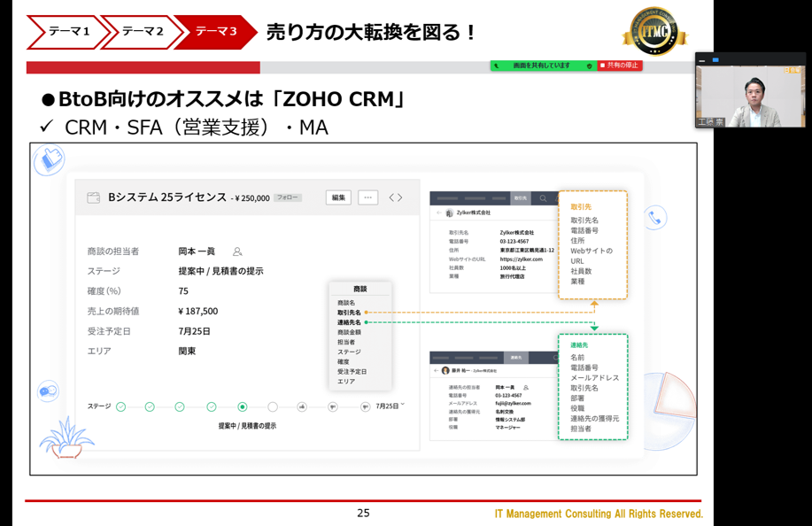Click the address 東京都江東区鶴見通1-12
The width and height of the screenshot is (812, 526).
(527, 251)
